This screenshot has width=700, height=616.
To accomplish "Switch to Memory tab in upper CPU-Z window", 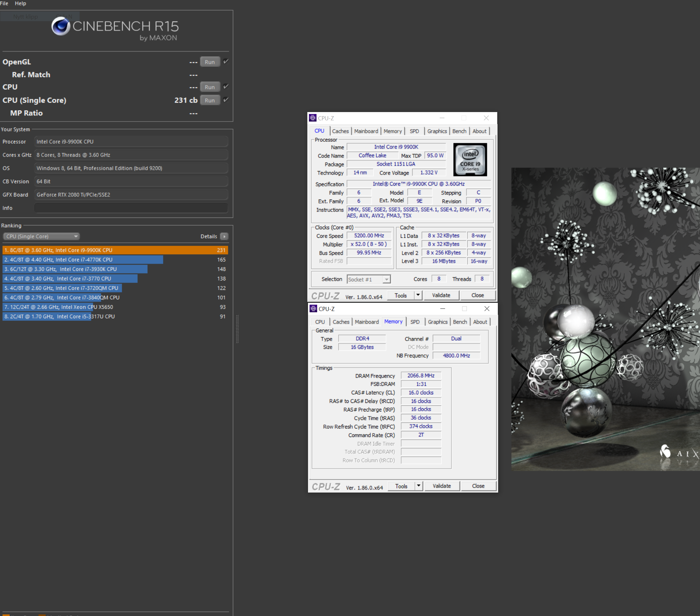I will [x=392, y=131].
